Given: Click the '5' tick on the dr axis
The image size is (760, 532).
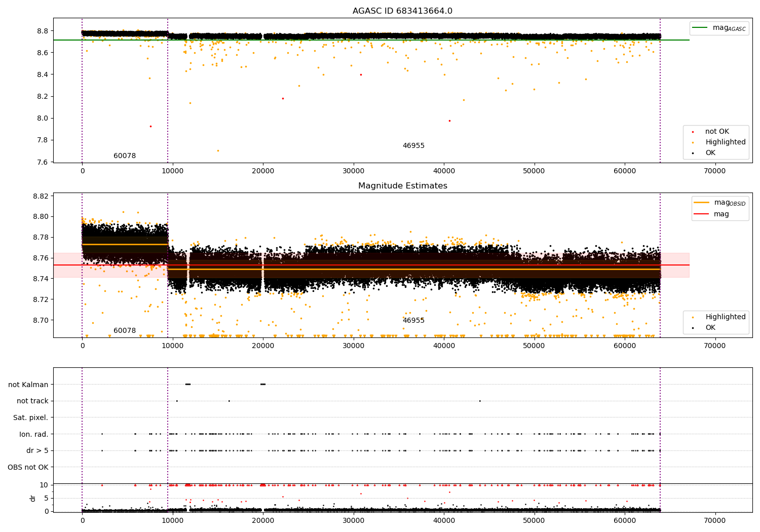Looking at the screenshot, I should (x=46, y=498).
